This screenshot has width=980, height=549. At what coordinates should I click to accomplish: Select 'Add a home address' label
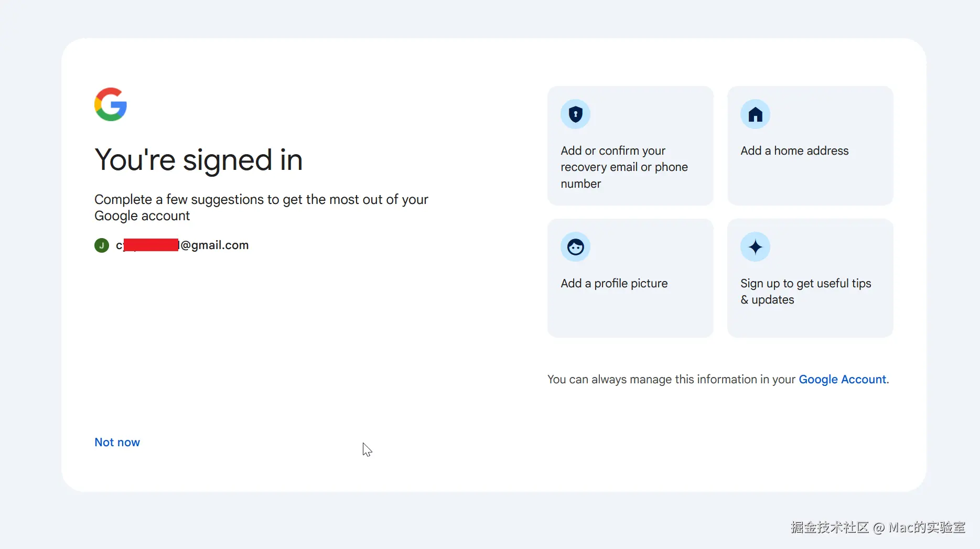tap(794, 151)
